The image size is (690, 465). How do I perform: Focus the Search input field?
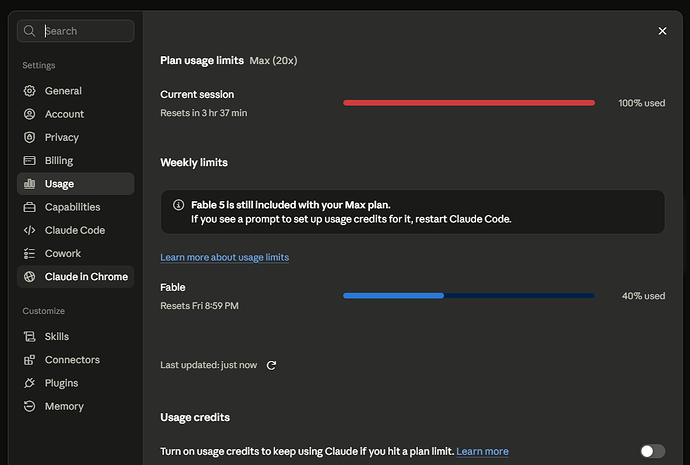click(76, 31)
